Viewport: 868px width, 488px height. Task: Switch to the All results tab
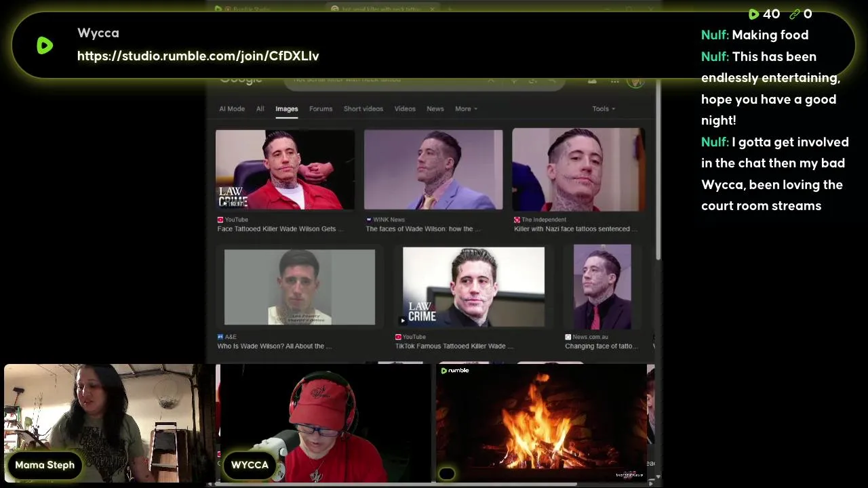[260, 108]
